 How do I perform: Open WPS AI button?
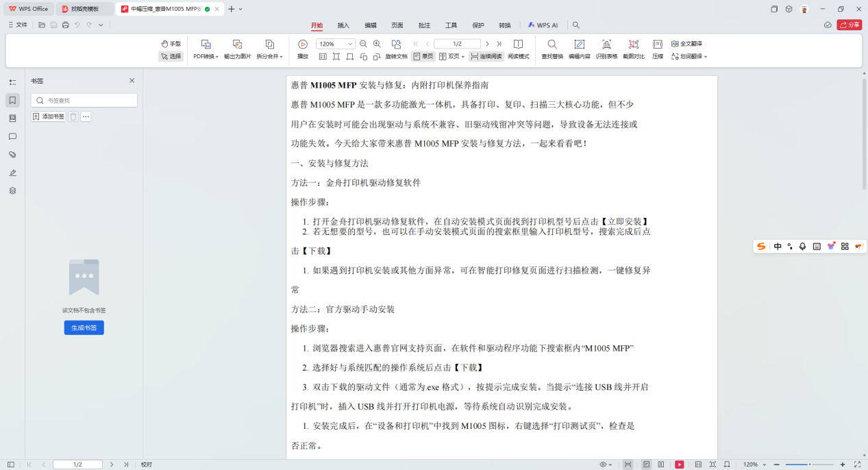(x=543, y=25)
